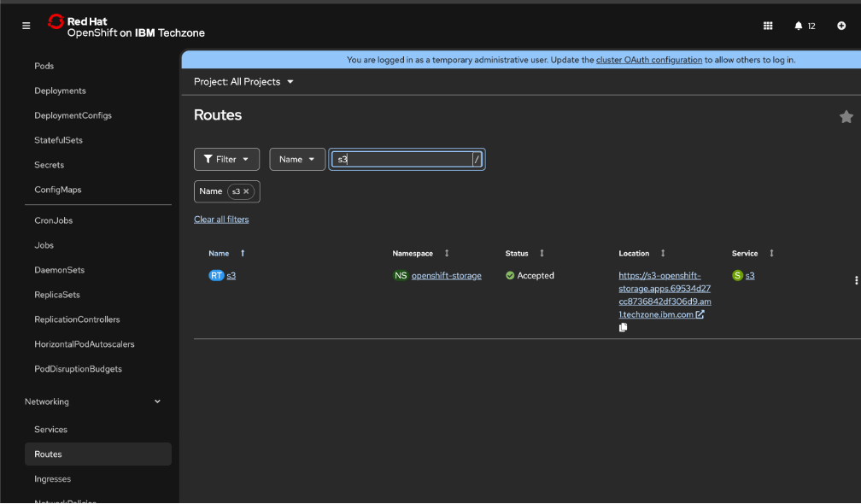Expand the Filter dropdown
Viewport: 861px width, 504px height.
click(226, 160)
